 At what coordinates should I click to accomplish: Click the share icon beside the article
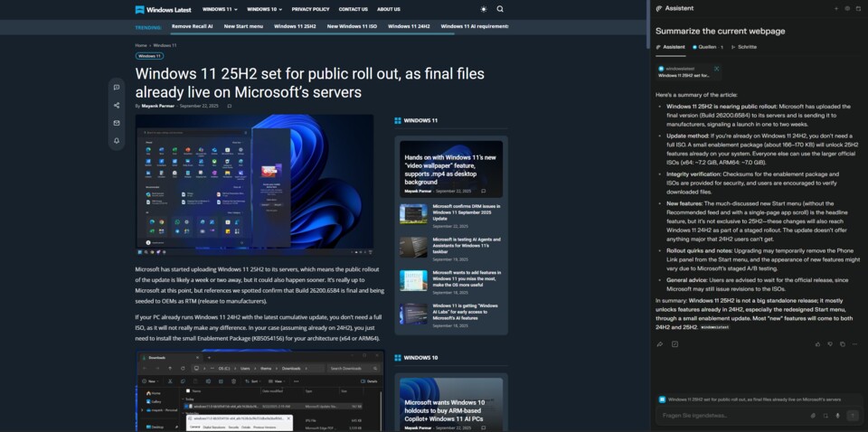117,106
